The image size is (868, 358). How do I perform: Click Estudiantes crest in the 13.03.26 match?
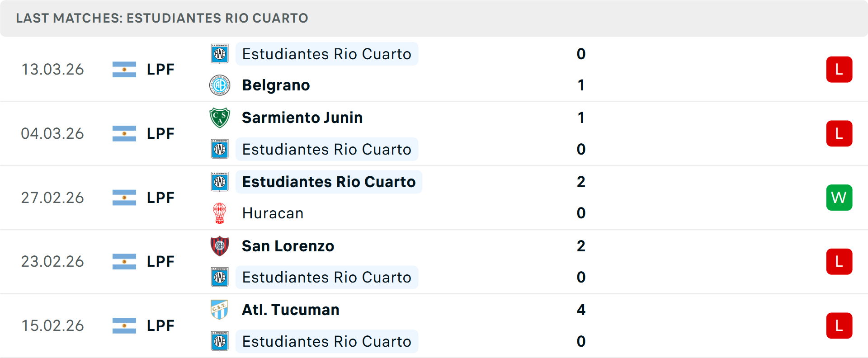coord(220,54)
